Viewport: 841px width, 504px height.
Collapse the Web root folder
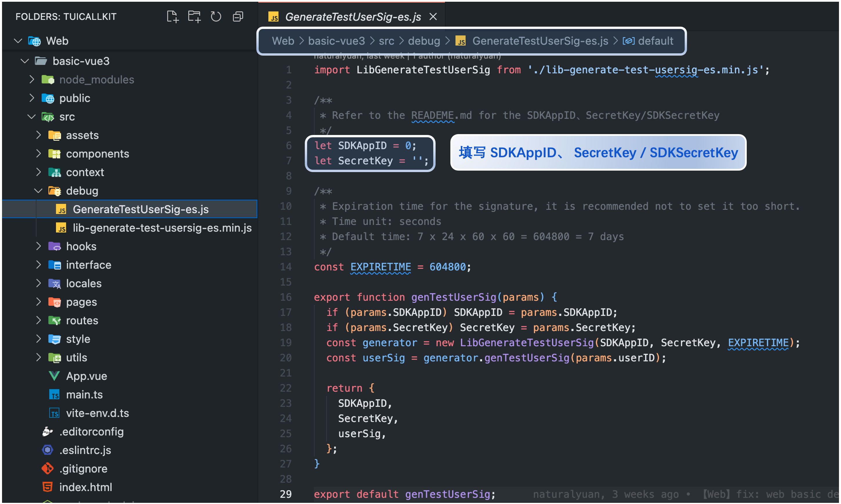[x=18, y=41]
